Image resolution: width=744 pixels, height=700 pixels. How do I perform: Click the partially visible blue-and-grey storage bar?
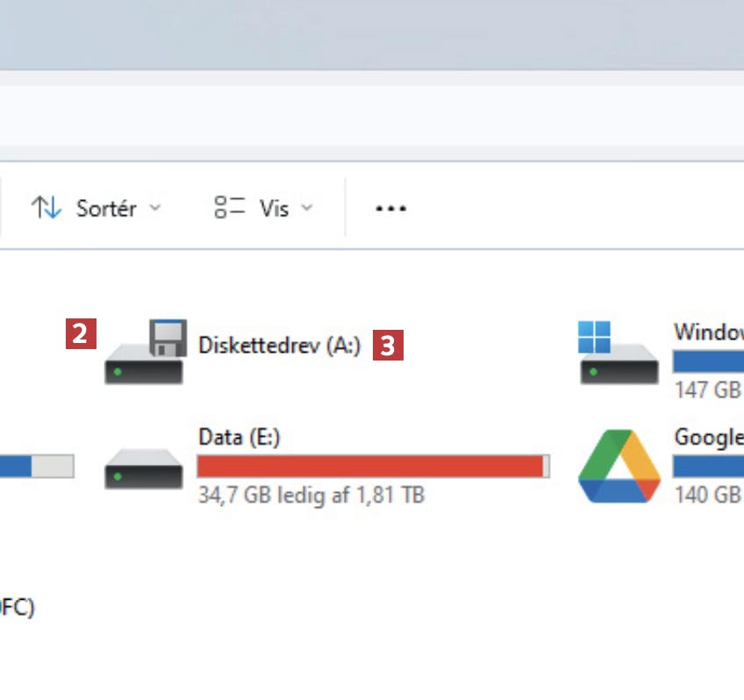tap(37, 467)
